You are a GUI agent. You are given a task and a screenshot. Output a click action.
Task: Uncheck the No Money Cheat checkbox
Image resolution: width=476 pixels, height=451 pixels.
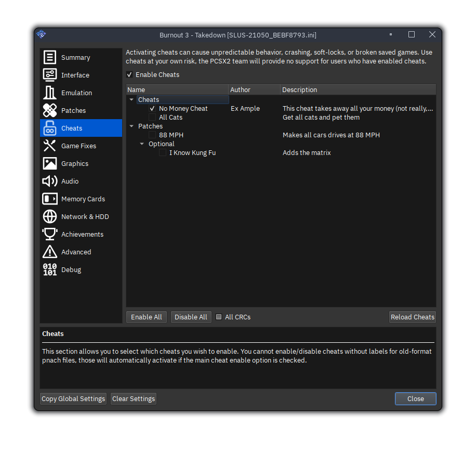click(152, 109)
